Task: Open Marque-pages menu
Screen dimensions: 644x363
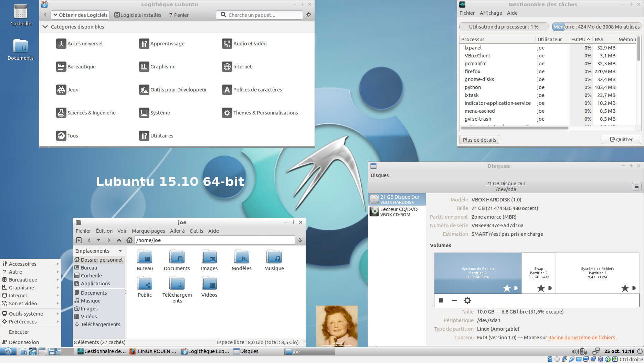Action: tap(148, 231)
